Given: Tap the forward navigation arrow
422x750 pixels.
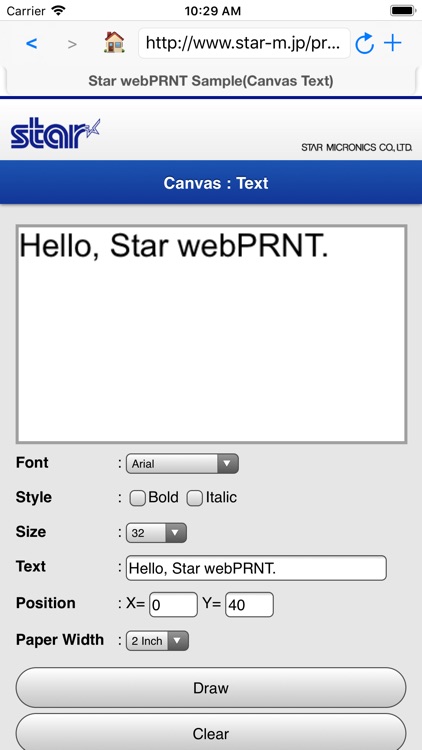Looking at the screenshot, I should [72, 44].
